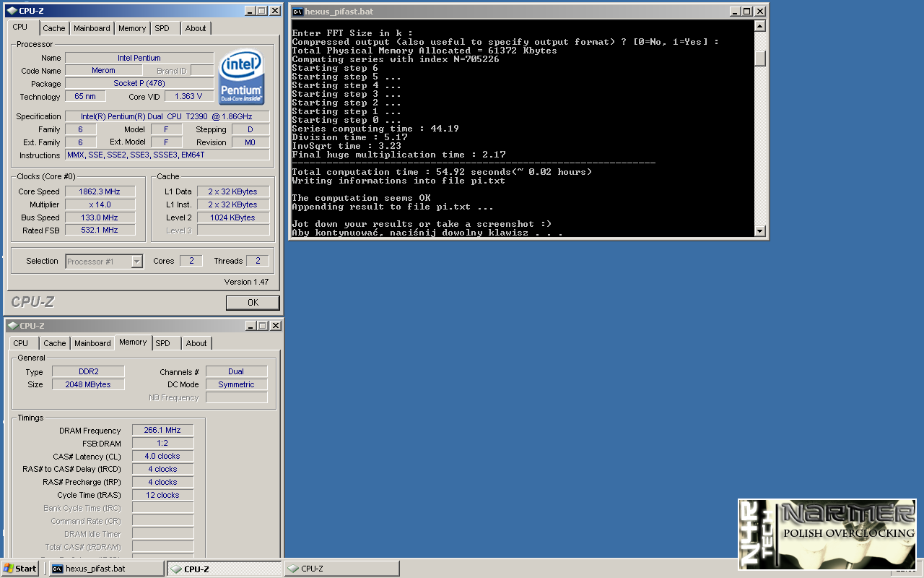Click the T2390 specification field
The image size is (924, 578).
pyautogui.click(x=167, y=116)
